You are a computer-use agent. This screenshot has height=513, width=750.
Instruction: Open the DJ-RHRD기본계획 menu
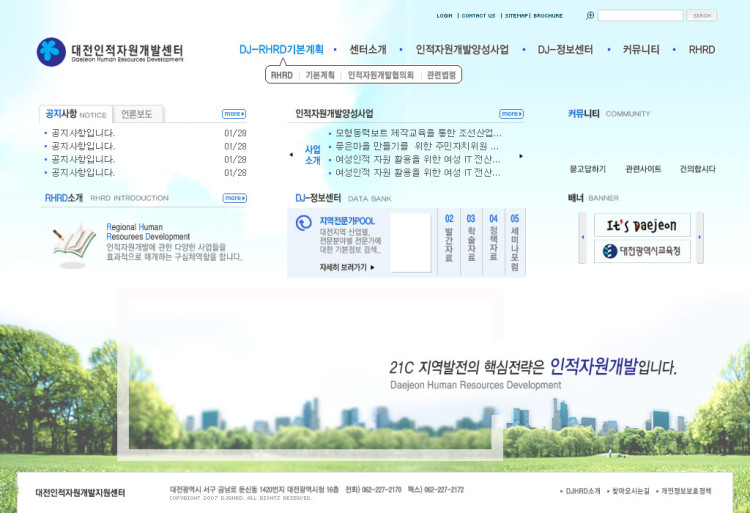click(x=281, y=50)
